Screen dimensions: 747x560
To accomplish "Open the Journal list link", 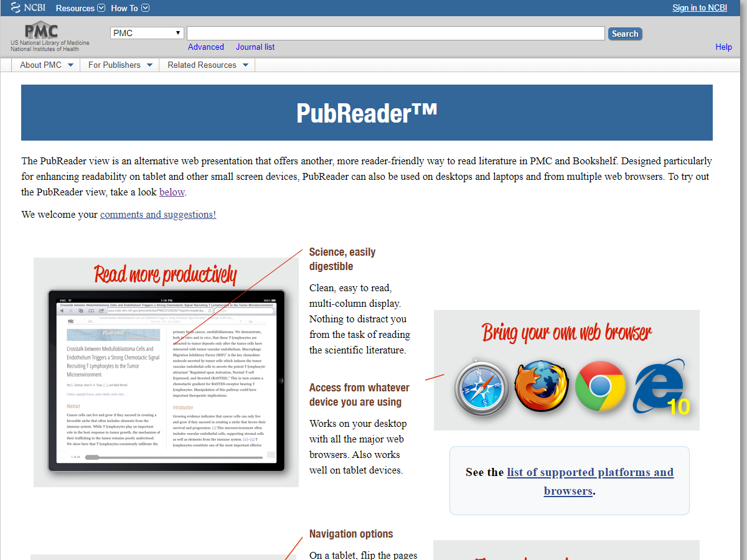I will [255, 47].
